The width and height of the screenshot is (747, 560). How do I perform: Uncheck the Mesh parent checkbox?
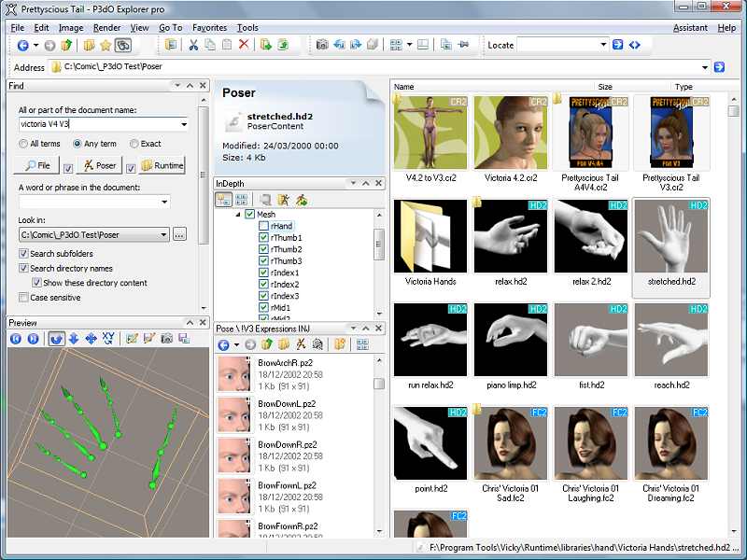tap(249, 215)
